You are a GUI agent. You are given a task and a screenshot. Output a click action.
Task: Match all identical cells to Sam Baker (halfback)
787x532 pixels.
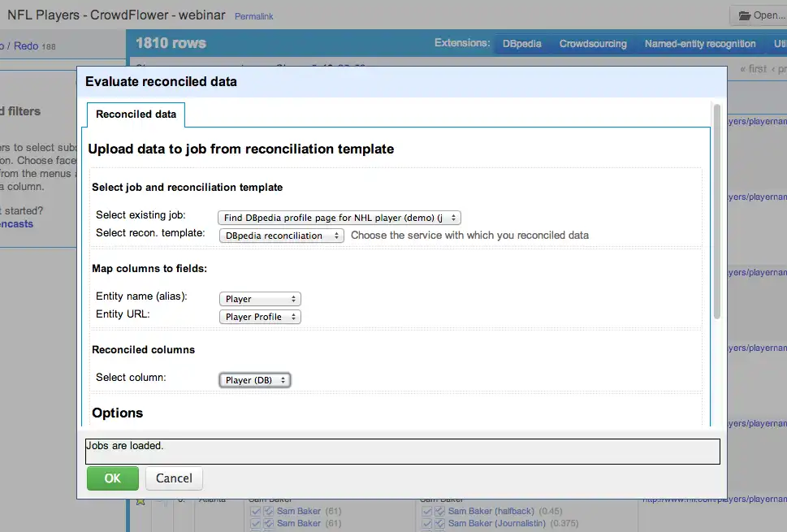pos(439,512)
